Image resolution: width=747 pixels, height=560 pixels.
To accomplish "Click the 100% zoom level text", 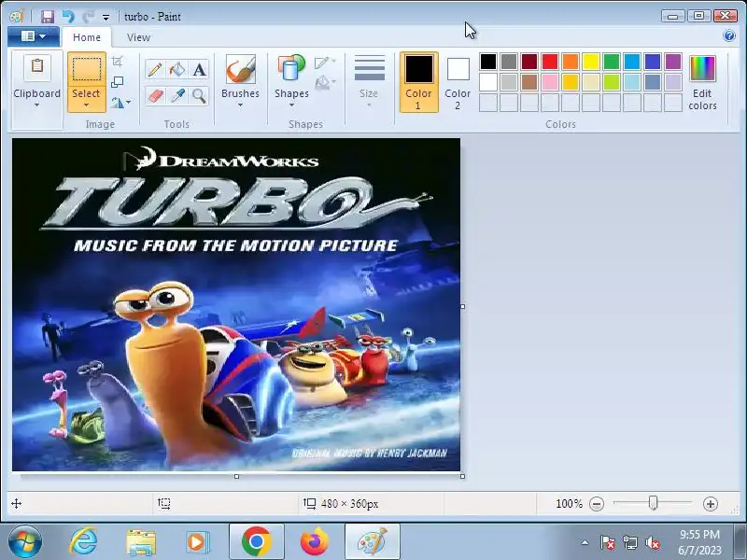I will point(569,504).
